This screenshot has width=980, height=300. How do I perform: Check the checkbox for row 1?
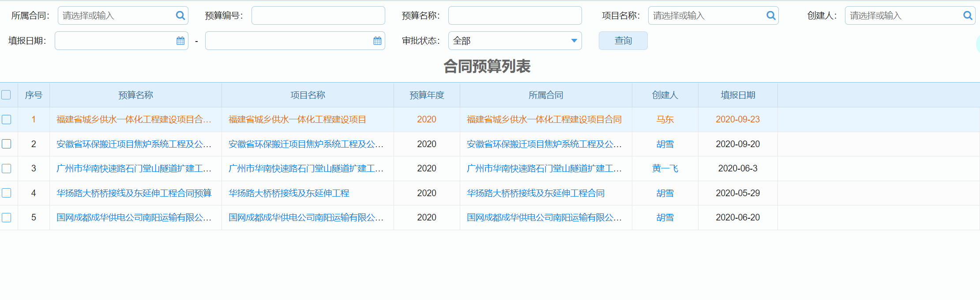pos(6,119)
